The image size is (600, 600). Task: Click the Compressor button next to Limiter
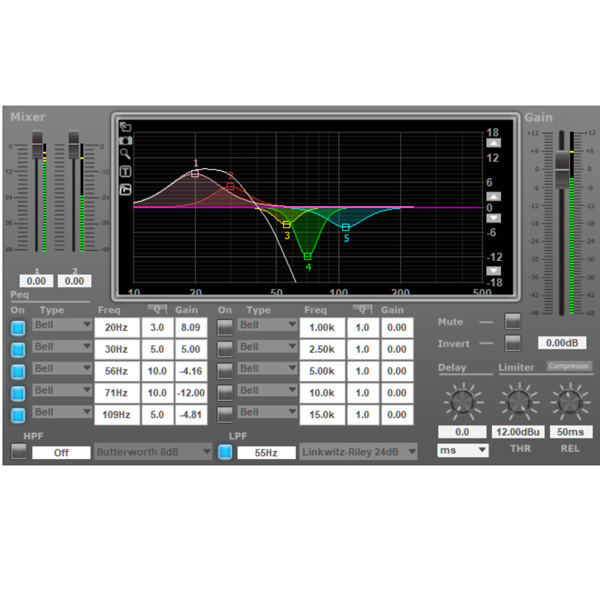[569, 366]
